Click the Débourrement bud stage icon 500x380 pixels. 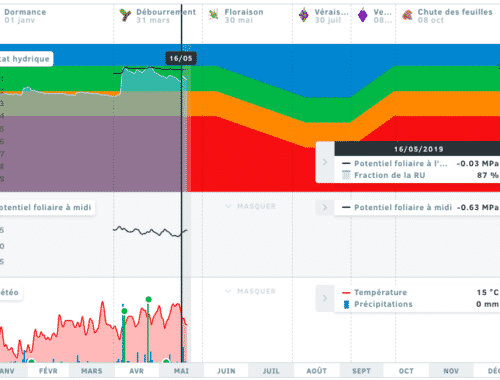click(x=125, y=15)
